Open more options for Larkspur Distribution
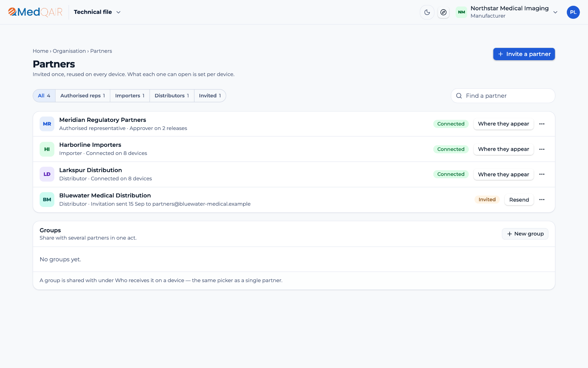Viewport: 588px width, 368px height. point(542,174)
